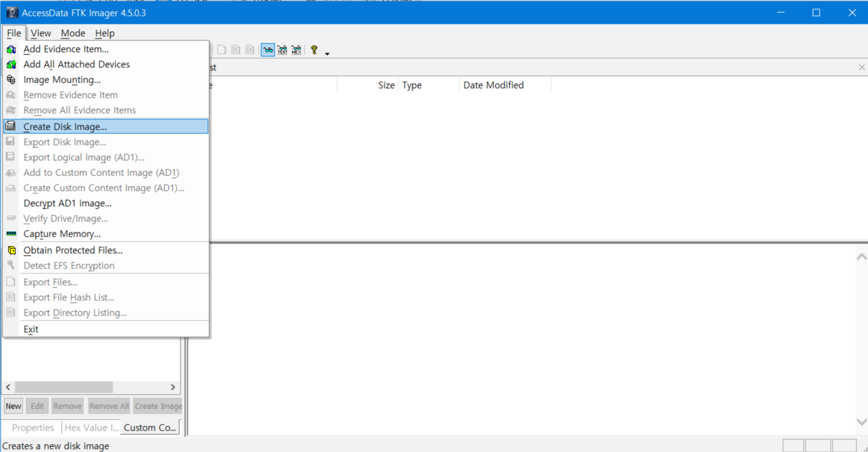Viewport: 868px width, 452px height.
Task: Click Remove All Evidence Items menu entry
Action: pos(106,110)
